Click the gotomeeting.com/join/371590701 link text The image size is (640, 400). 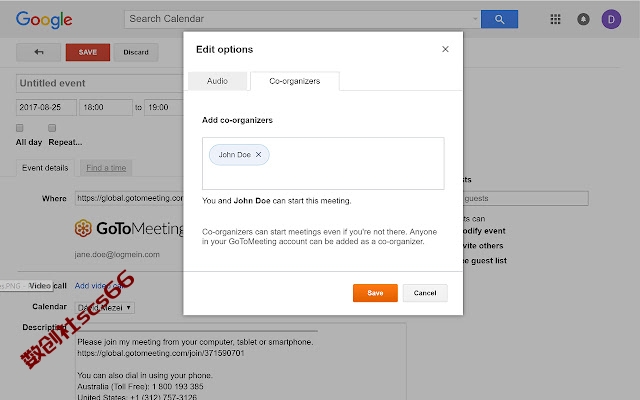tap(161, 353)
